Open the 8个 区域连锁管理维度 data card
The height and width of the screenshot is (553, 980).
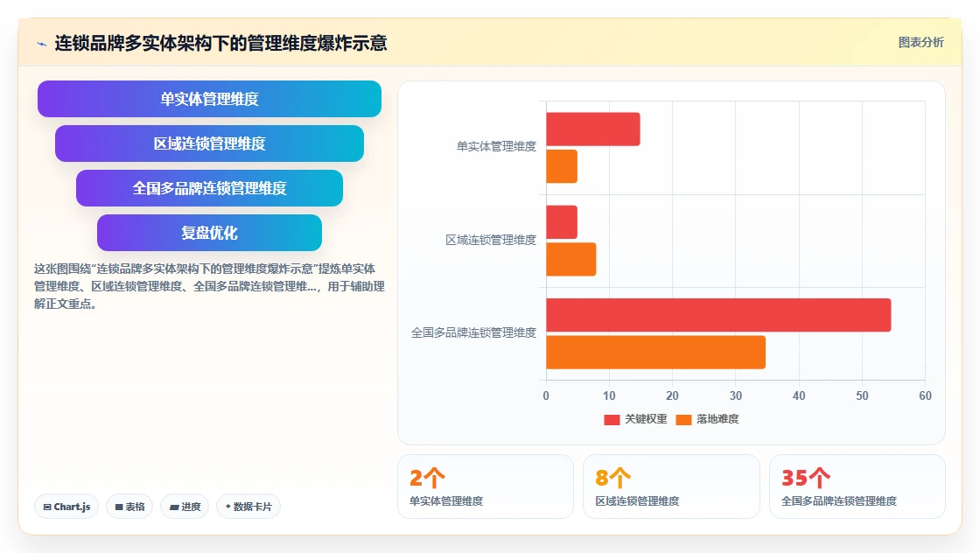click(671, 486)
